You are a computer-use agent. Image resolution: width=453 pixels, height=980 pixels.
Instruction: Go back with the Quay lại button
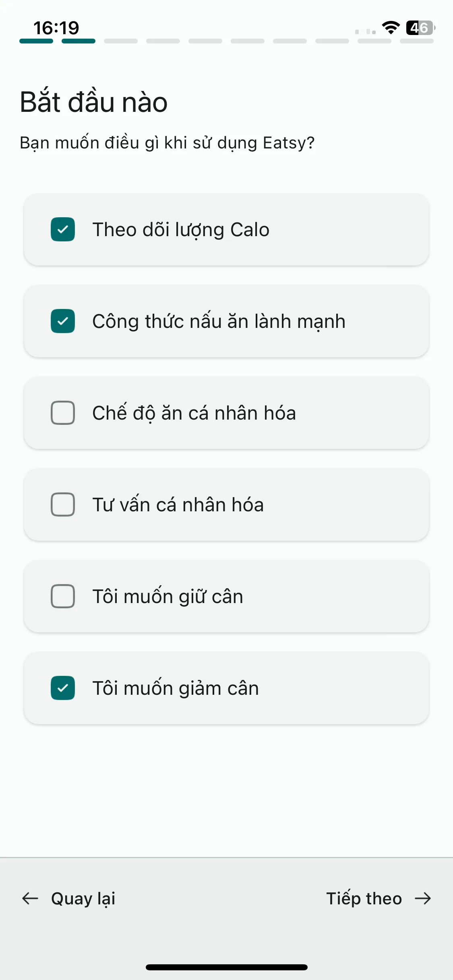pos(68,898)
